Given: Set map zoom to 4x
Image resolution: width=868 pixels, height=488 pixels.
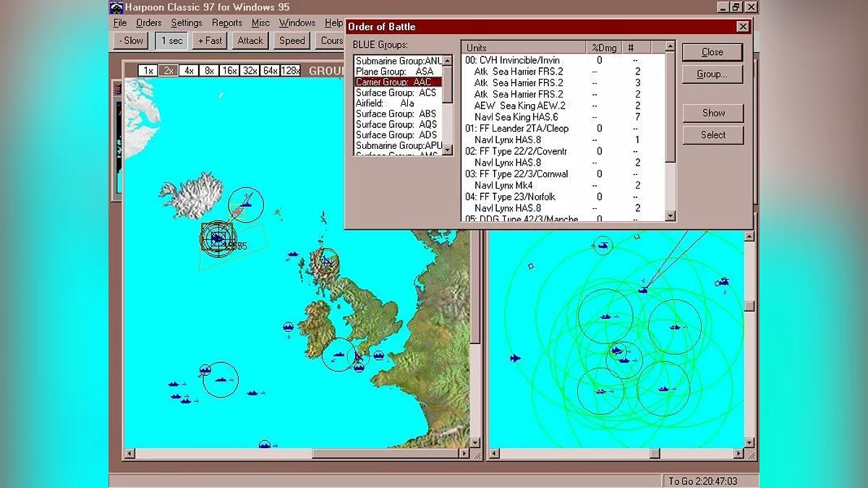Looking at the screenshot, I should click(x=188, y=70).
